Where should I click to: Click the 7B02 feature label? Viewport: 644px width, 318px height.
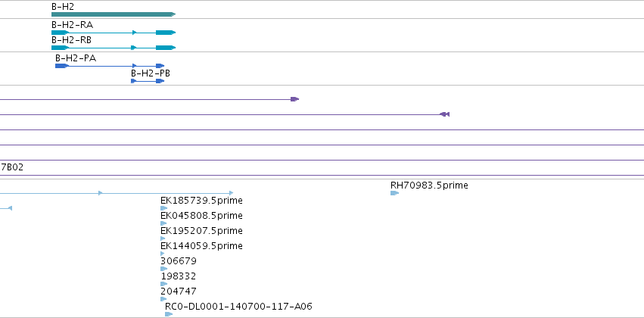coord(12,167)
